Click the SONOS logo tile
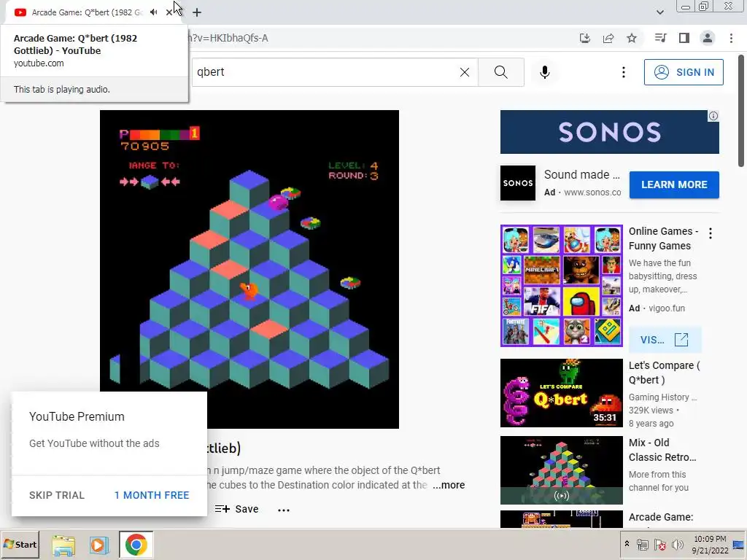747x560 pixels. pyautogui.click(x=518, y=183)
